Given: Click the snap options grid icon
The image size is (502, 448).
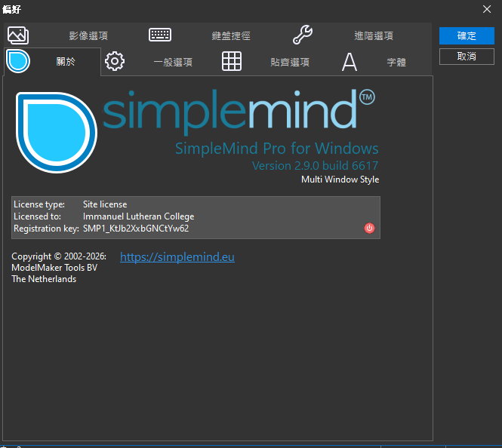Looking at the screenshot, I should (x=232, y=62).
